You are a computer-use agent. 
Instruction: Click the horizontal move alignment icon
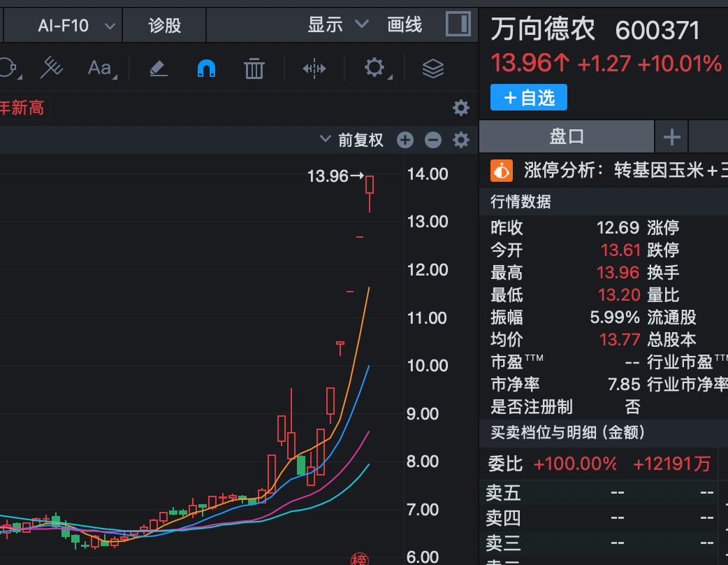point(314,69)
